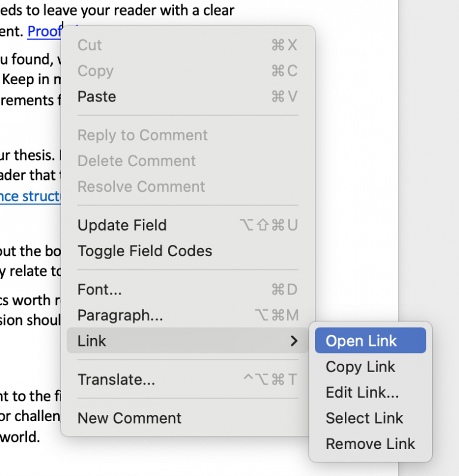This screenshot has height=476, width=459.
Task: Choose Cut from the context menu
Action: [90, 45]
